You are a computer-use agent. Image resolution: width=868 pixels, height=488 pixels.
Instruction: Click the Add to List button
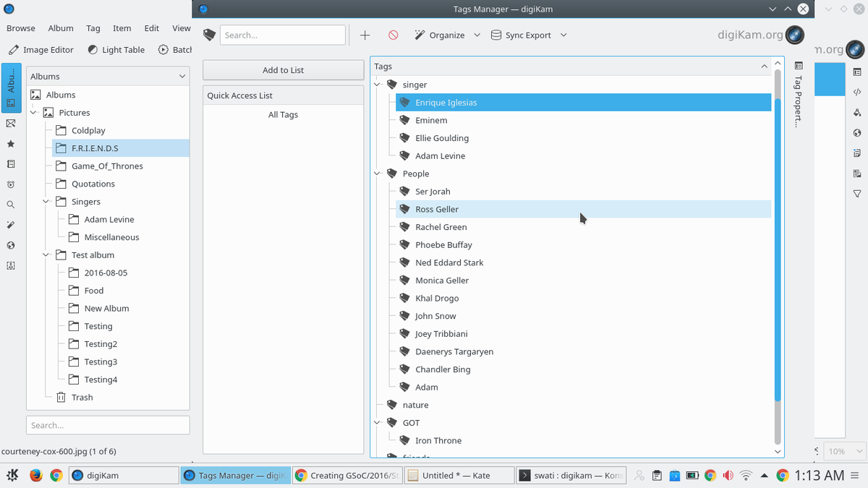pos(283,70)
